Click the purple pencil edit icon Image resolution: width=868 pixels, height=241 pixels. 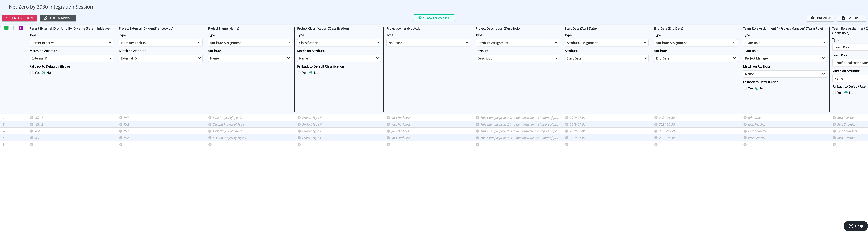coord(21,28)
